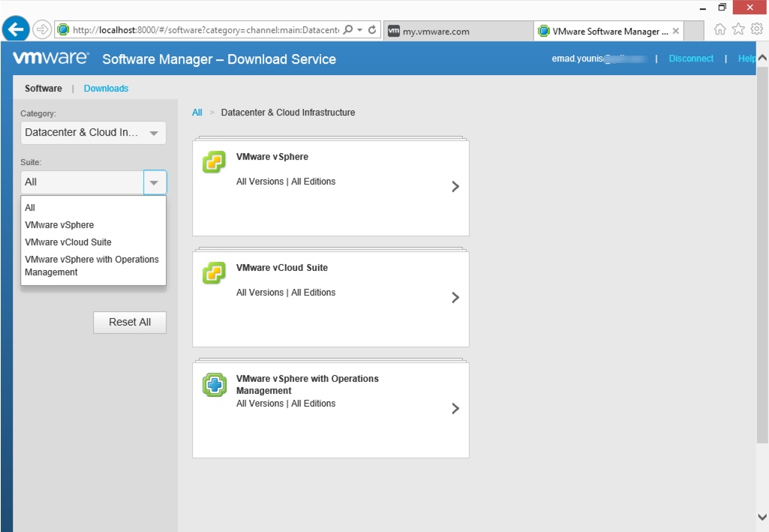Viewport: 769px width, 532px height.
Task: Click the browser back arrow button
Action: pos(16,30)
